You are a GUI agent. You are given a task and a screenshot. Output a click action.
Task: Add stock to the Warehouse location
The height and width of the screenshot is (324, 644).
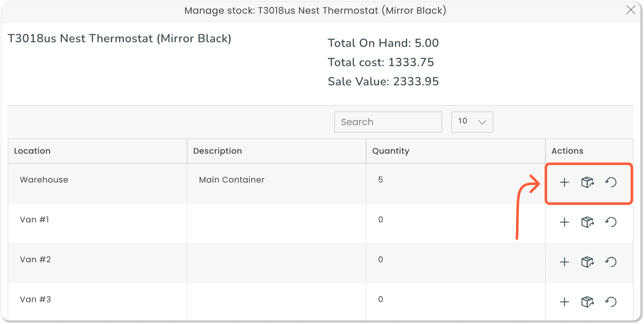point(564,182)
